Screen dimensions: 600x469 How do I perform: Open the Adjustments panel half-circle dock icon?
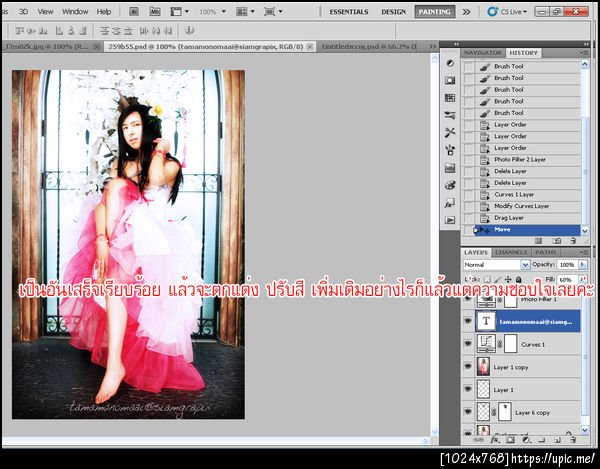coord(450,63)
